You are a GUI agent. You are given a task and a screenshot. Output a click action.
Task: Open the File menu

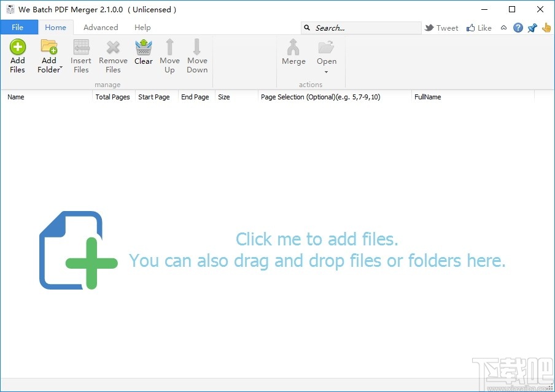(19, 27)
